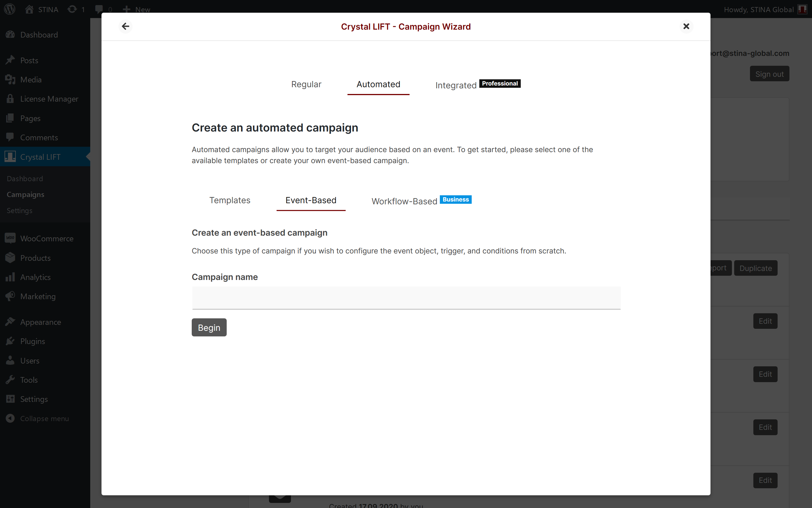The image size is (812, 508).
Task: Select the Automated campaign tab
Action: (378, 84)
